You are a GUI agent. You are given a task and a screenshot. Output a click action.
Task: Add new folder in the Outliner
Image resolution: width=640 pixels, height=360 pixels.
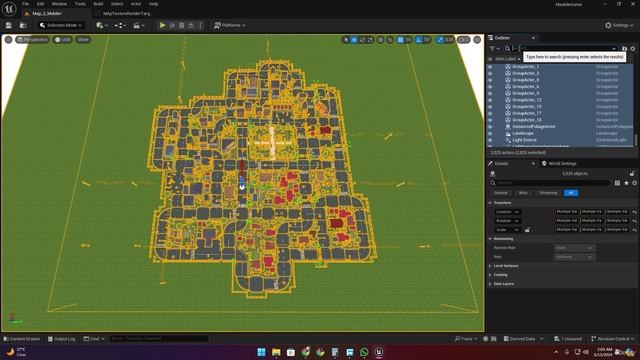coord(624,49)
